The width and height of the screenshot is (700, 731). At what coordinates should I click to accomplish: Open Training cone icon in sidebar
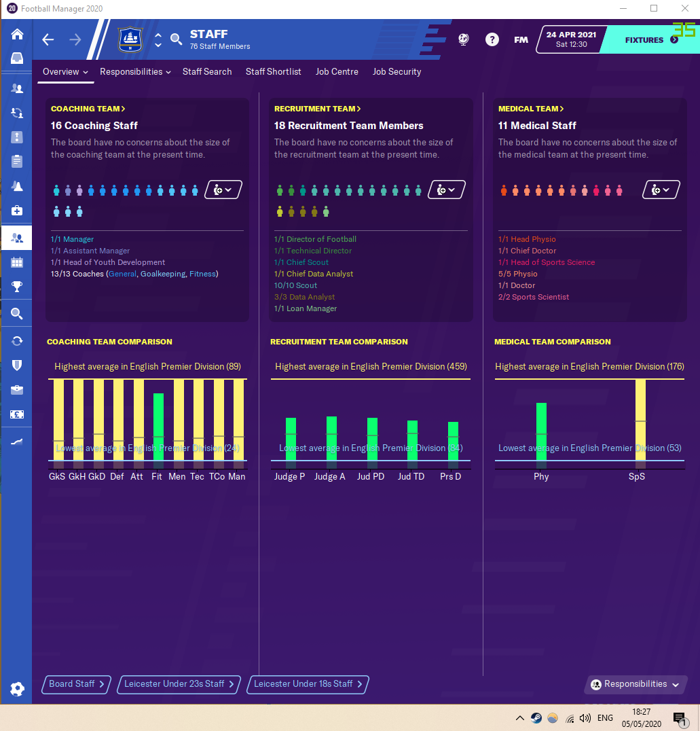point(17,186)
